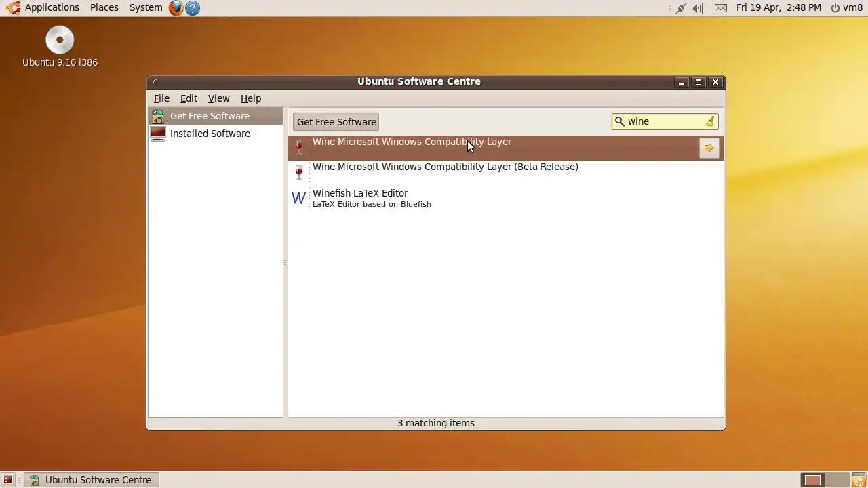Viewport: 868px width, 488px height.
Task: Click the Installed Software sidebar icon
Action: (158, 134)
